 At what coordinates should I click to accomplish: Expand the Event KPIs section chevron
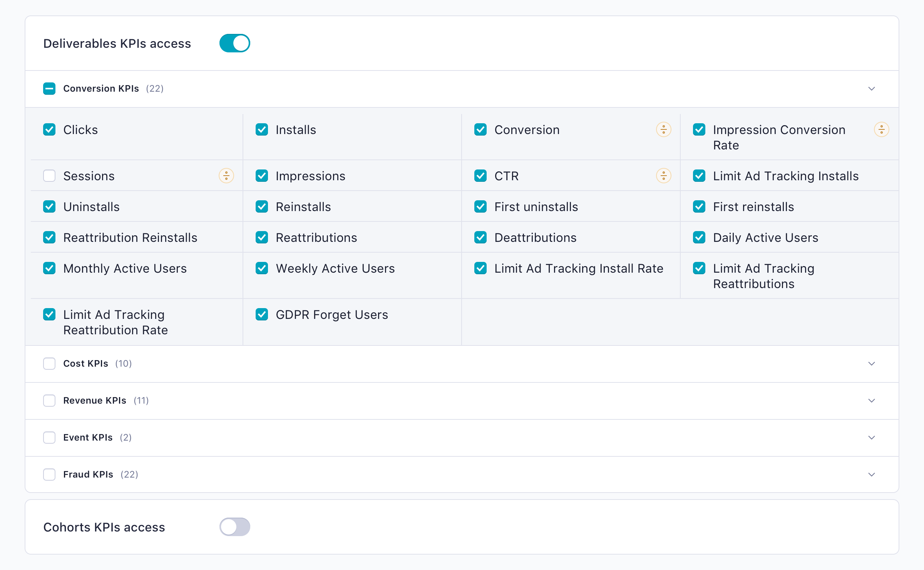coord(872,438)
